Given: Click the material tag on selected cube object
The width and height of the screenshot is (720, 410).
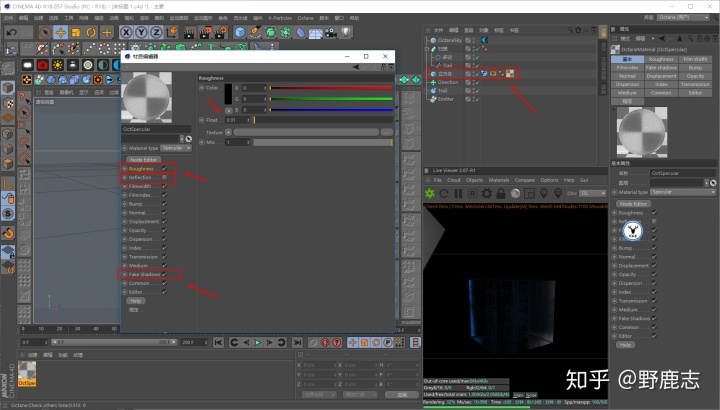Looking at the screenshot, I should (510, 73).
